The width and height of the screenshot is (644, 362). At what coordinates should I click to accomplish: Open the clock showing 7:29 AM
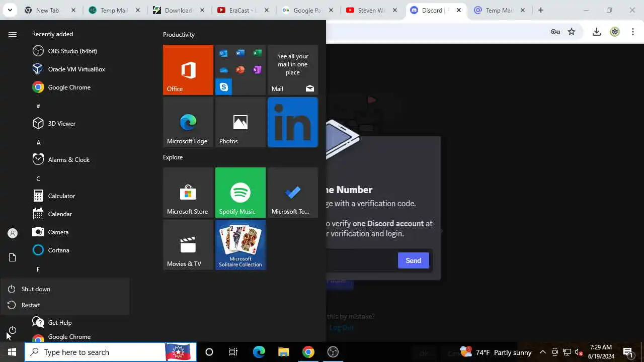pyautogui.click(x=601, y=352)
